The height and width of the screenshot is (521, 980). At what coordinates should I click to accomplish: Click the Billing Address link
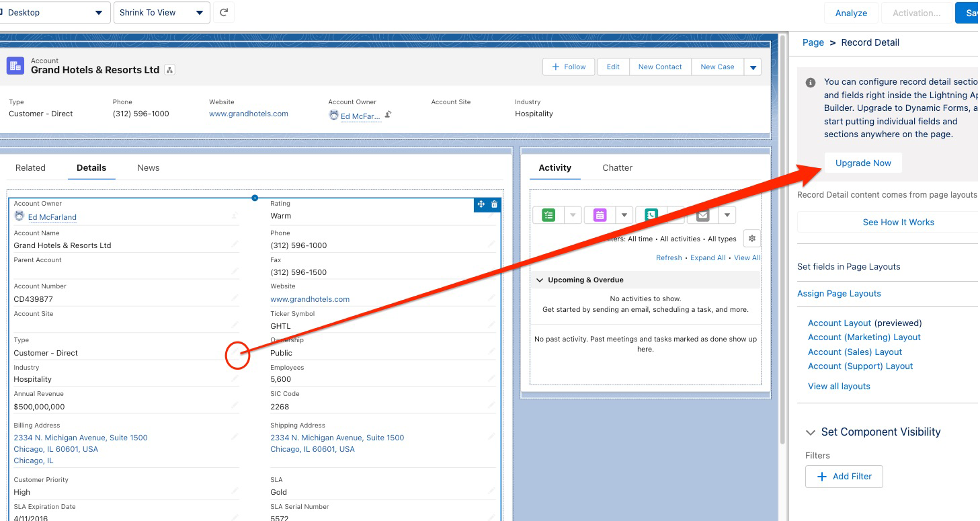click(81, 449)
